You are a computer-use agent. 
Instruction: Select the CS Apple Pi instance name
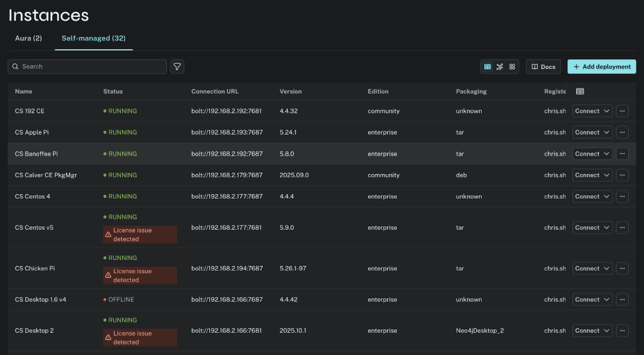pos(31,132)
